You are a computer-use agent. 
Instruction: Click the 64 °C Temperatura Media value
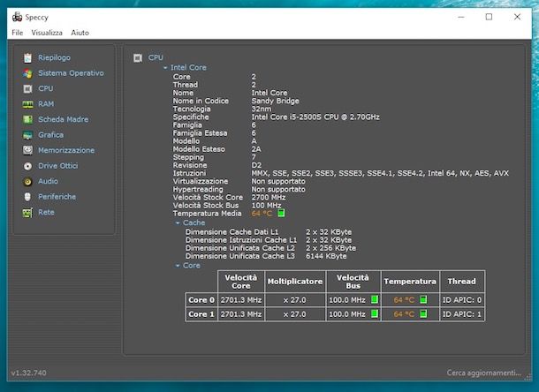(x=262, y=214)
